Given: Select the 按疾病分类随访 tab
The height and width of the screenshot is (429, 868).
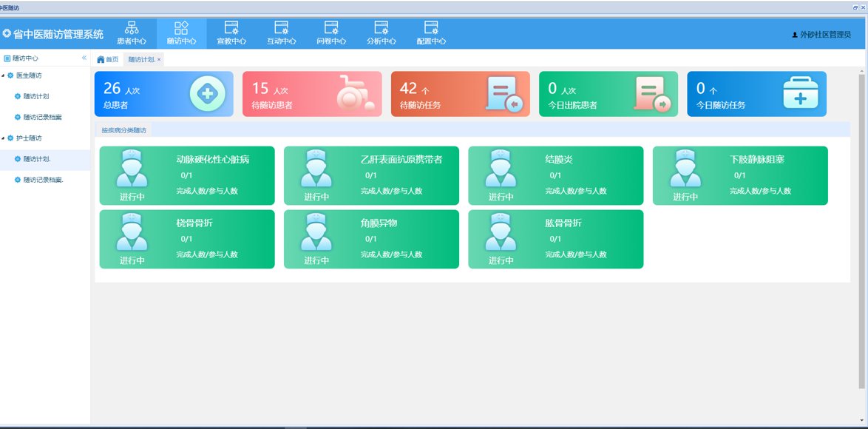Looking at the screenshot, I should pos(123,130).
